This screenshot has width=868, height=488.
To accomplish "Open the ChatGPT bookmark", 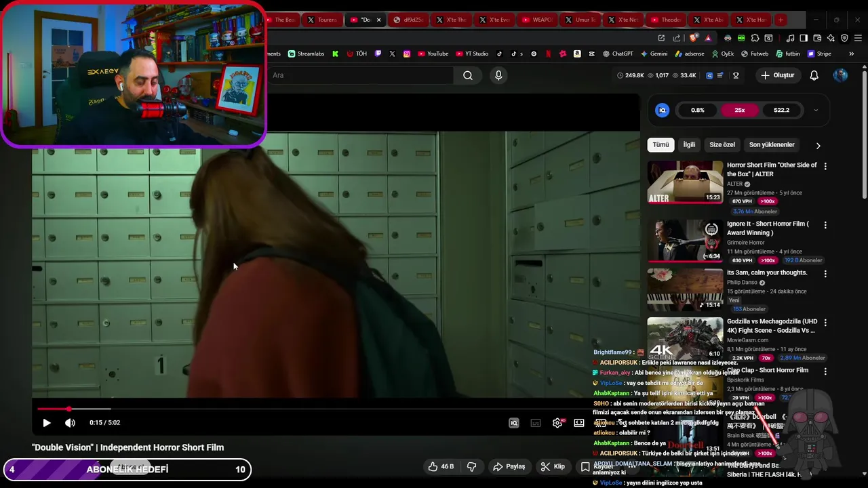I will pyautogui.click(x=617, y=54).
